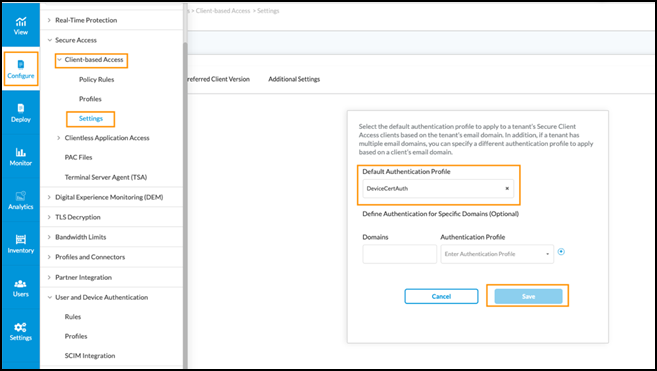This screenshot has height=371, width=657.
Task: Click the Default Authentication Profile label
Action: (x=406, y=171)
